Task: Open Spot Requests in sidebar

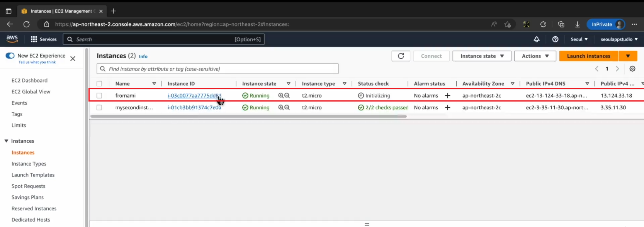Action: [x=29, y=186]
